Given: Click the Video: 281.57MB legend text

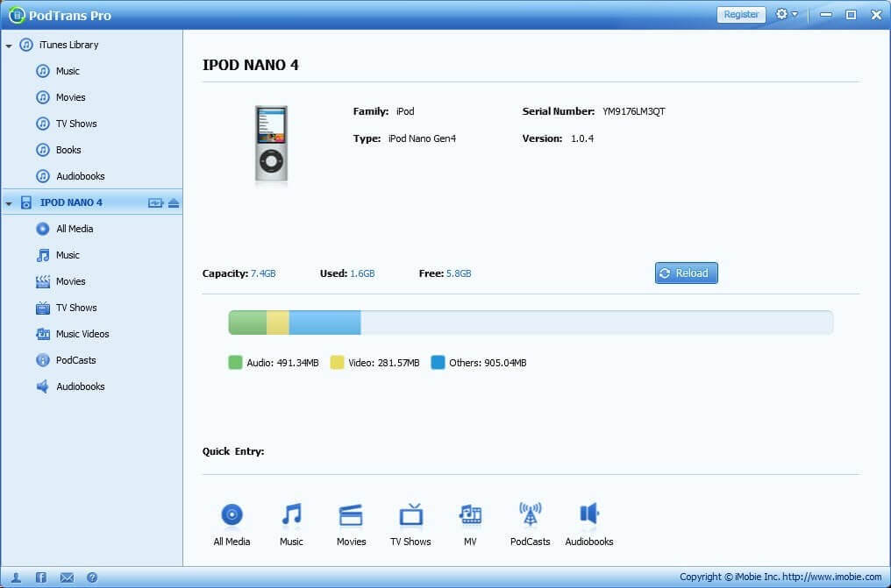Looking at the screenshot, I should [x=384, y=363].
